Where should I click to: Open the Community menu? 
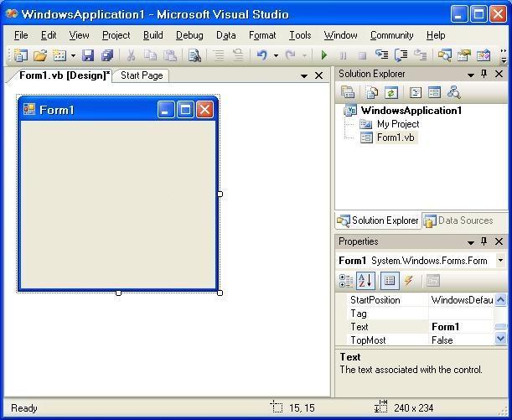click(392, 35)
